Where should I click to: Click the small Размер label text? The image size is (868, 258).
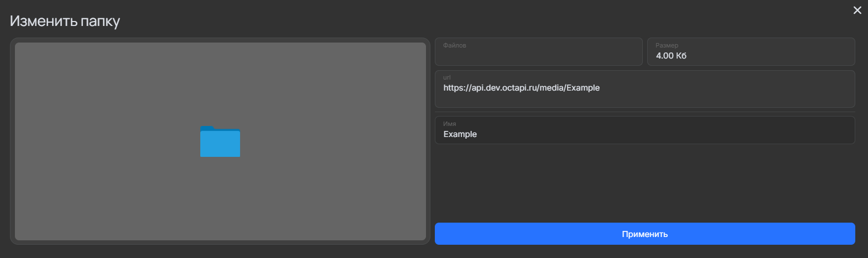[667, 45]
